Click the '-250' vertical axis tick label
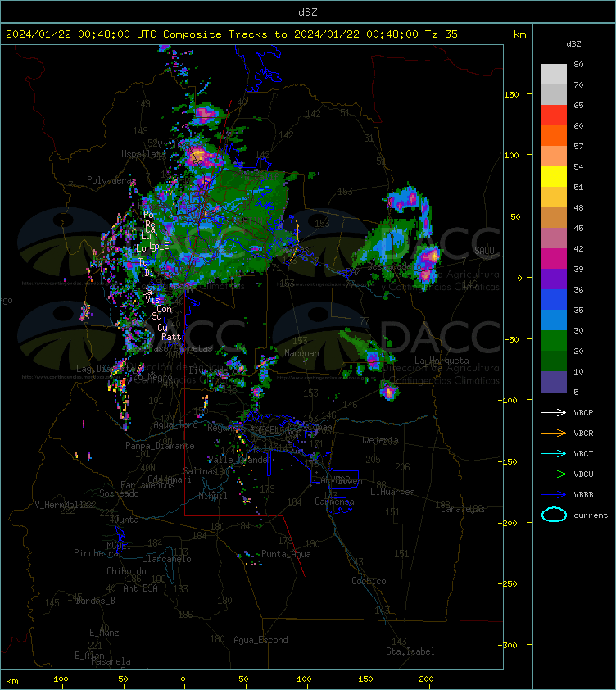 [x=508, y=583]
